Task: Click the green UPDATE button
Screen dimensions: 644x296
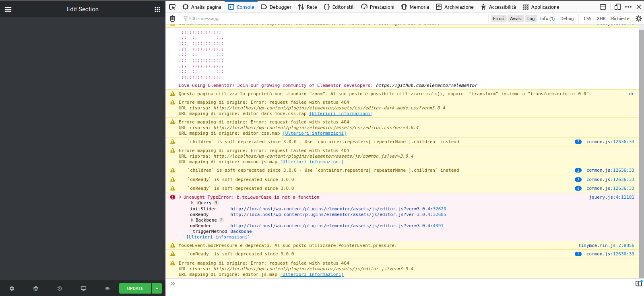Action: point(135,288)
